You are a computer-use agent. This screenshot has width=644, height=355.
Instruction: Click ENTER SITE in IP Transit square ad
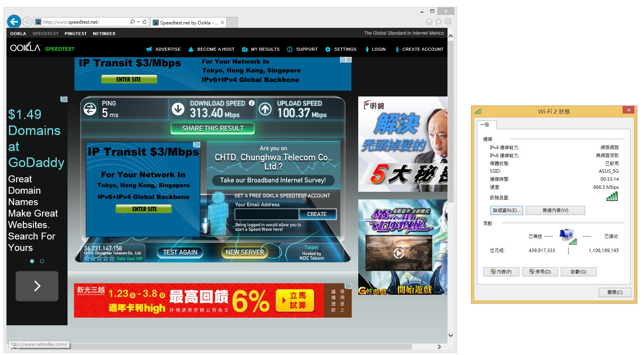(x=144, y=209)
